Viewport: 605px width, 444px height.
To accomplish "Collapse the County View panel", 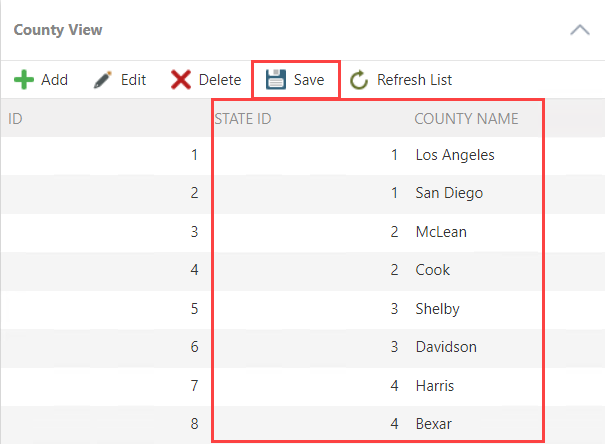I will pyautogui.click(x=579, y=30).
